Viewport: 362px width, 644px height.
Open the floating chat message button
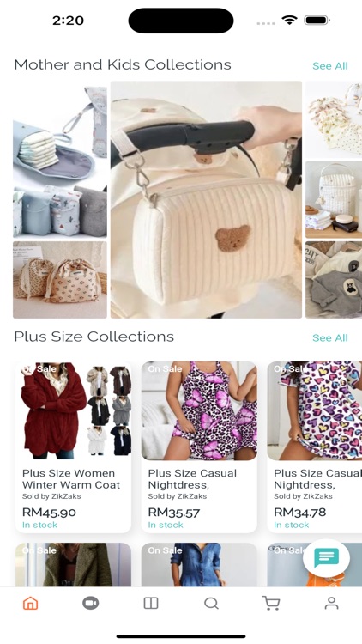coord(326,558)
